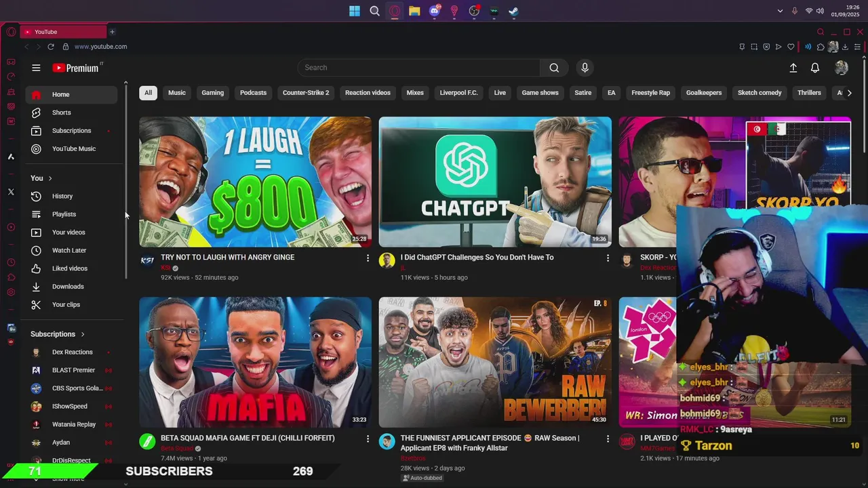Click the YouTube Premium logo

pyautogui.click(x=77, y=68)
